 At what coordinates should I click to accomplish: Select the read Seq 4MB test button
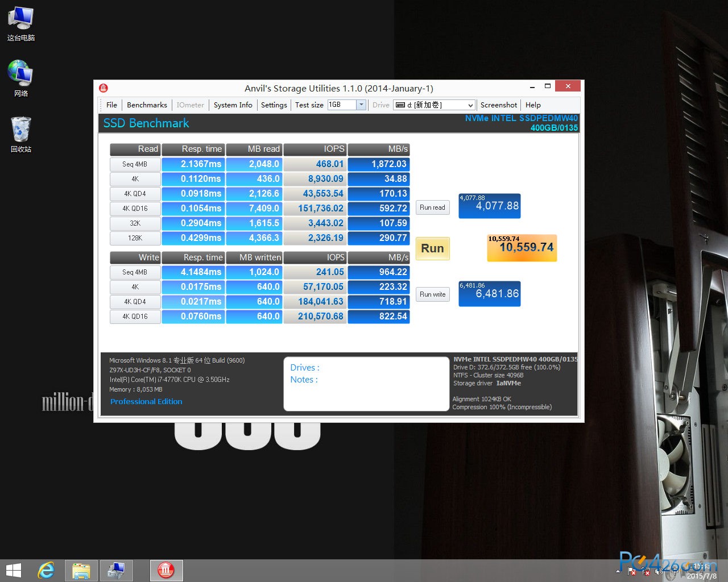pyautogui.click(x=135, y=164)
